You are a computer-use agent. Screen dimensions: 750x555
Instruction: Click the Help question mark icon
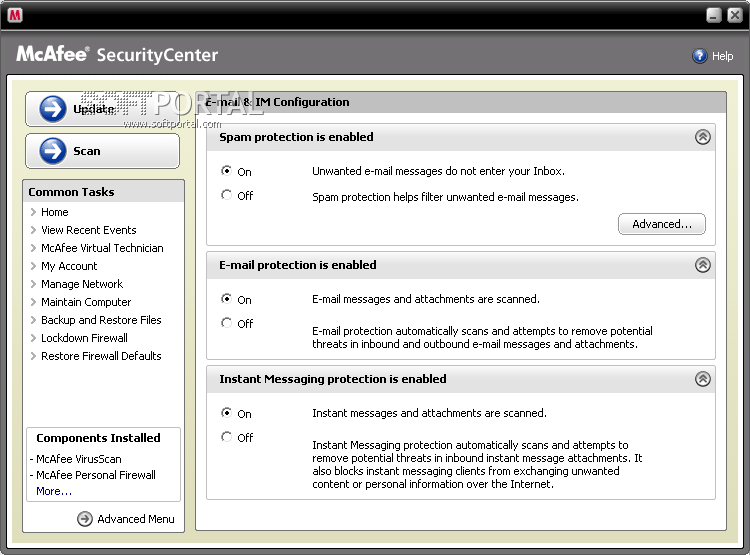pyautogui.click(x=699, y=56)
